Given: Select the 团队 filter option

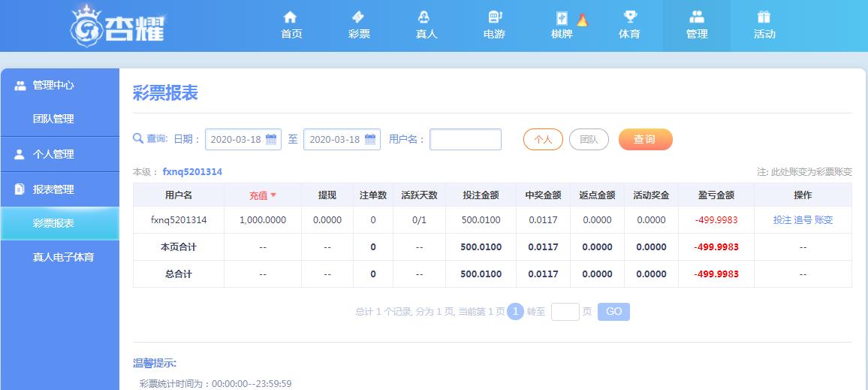Looking at the screenshot, I should click(589, 140).
